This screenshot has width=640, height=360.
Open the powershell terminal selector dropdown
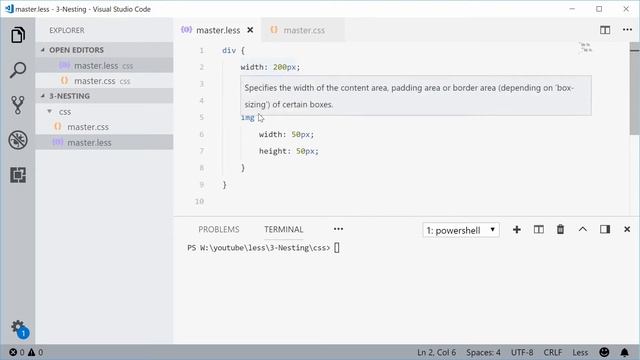(461, 230)
